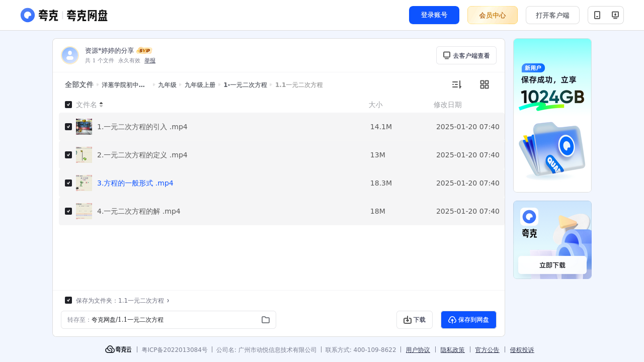Click 立即下载 in the ad
644x362 pixels.
[x=552, y=265]
